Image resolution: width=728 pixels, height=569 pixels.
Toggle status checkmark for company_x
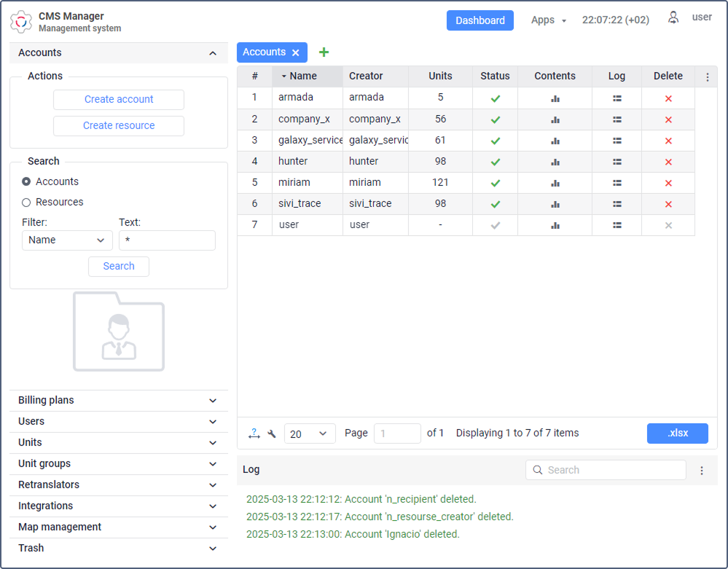tap(495, 119)
